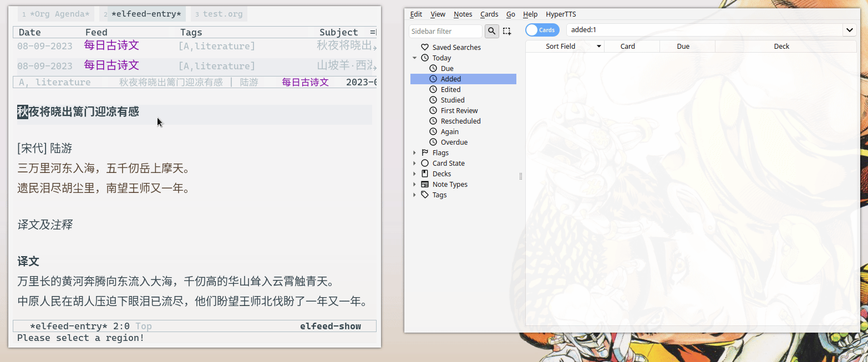Collapse the Today tree section
The height and width of the screenshot is (362, 868).
point(414,58)
